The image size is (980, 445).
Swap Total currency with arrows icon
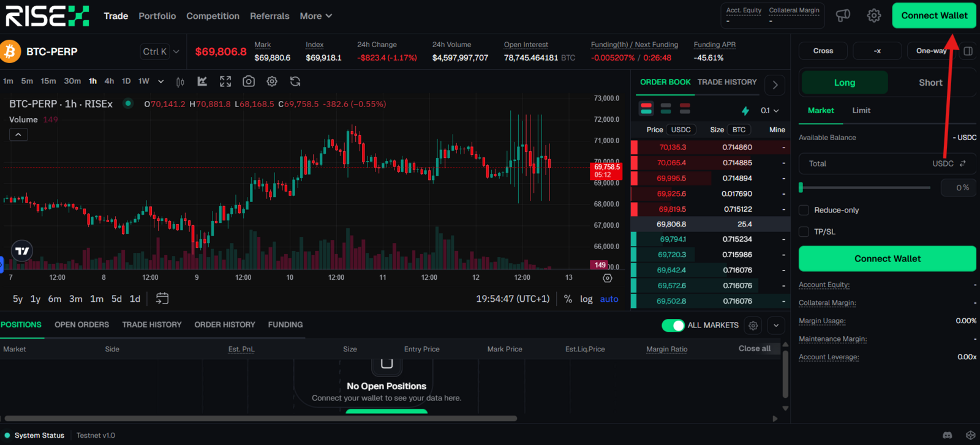pyautogui.click(x=963, y=163)
